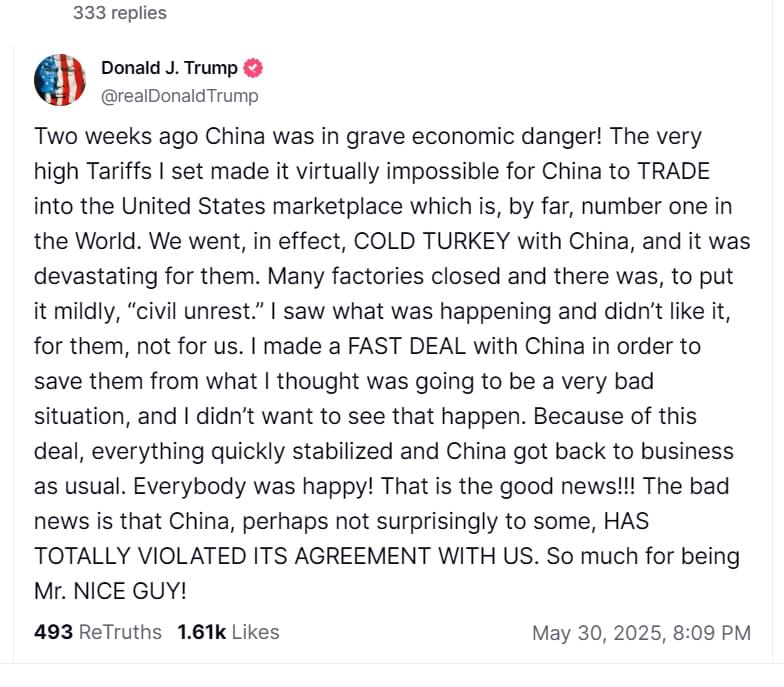Click the word ReTruths below post
Image resolution: width=784 pixels, height=687 pixels.
[120, 632]
